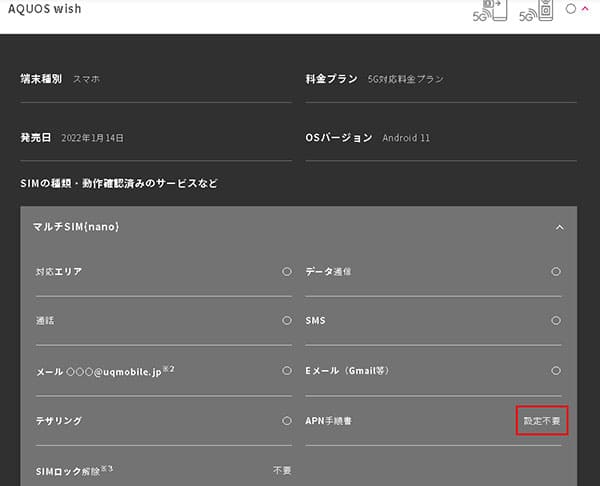The image size is (600, 486).
Task: Click the SMS double-circle status icon
Action: (x=556, y=320)
